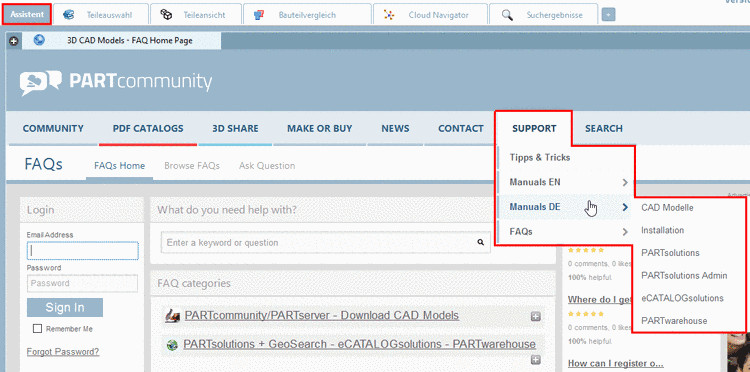Expand the PARTcommunity/PARTserver category plus

pos(536,316)
